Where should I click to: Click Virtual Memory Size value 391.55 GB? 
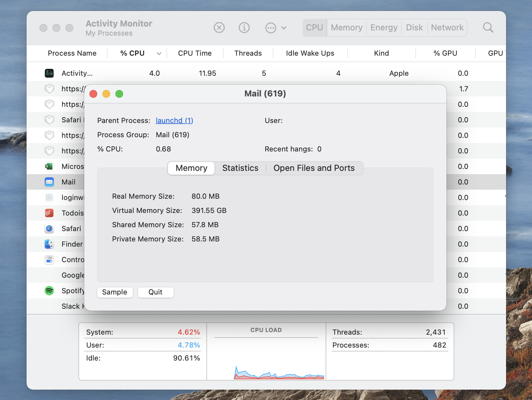pyautogui.click(x=209, y=210)
